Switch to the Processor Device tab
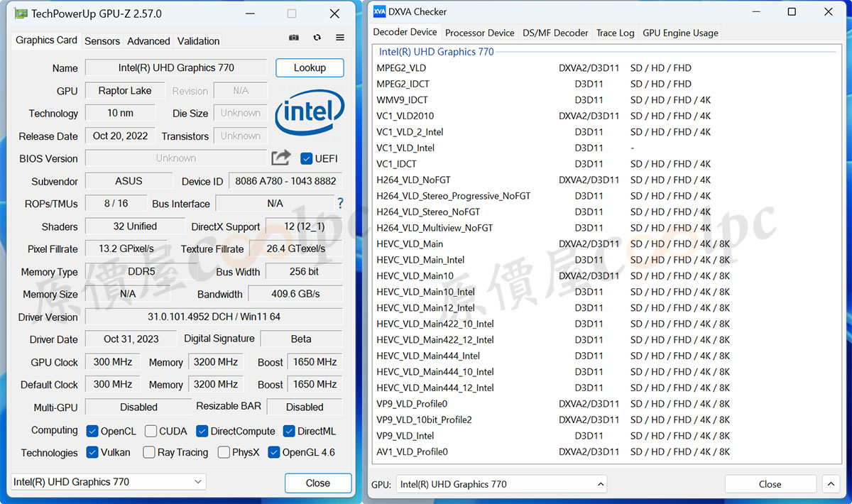852x504 pixels. pyautogui.click(x=480, y=33)
